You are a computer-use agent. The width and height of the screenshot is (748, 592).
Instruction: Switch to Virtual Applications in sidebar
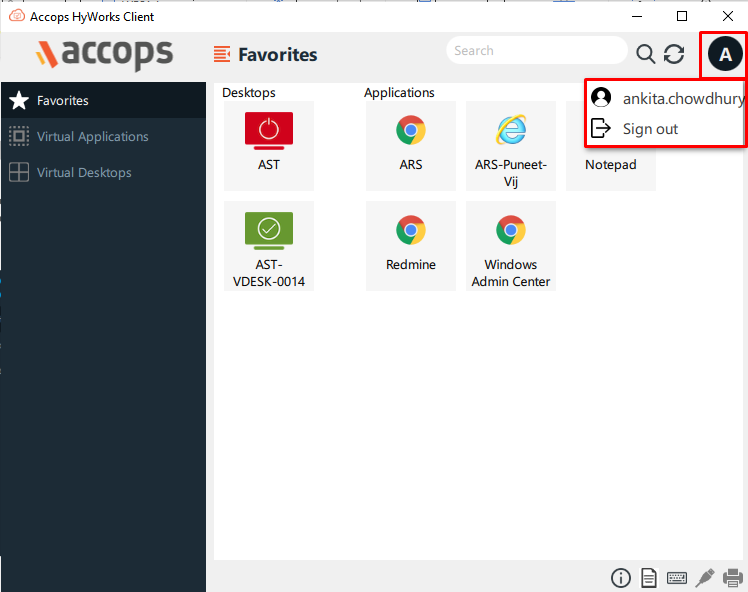coord(92,137)
